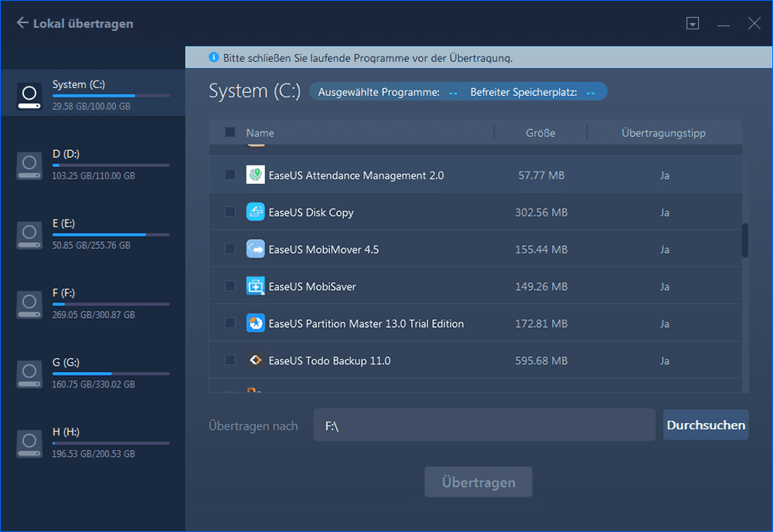Click Befreiter Speicherplatz summary label
Viewport: 773px width, 532px height.
point(523,92)
